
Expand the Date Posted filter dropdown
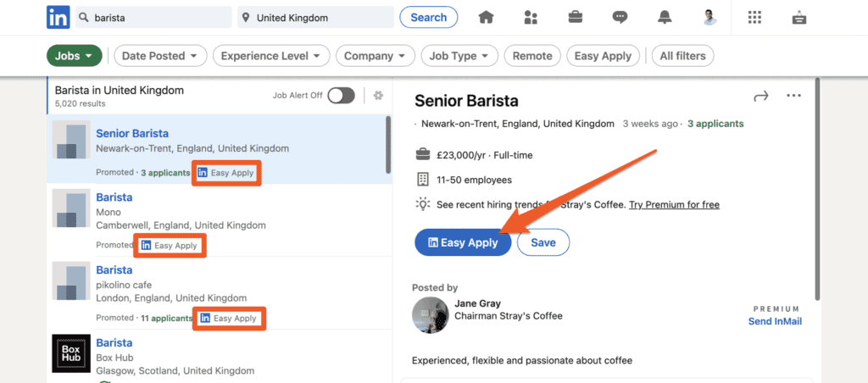(160, 56)
